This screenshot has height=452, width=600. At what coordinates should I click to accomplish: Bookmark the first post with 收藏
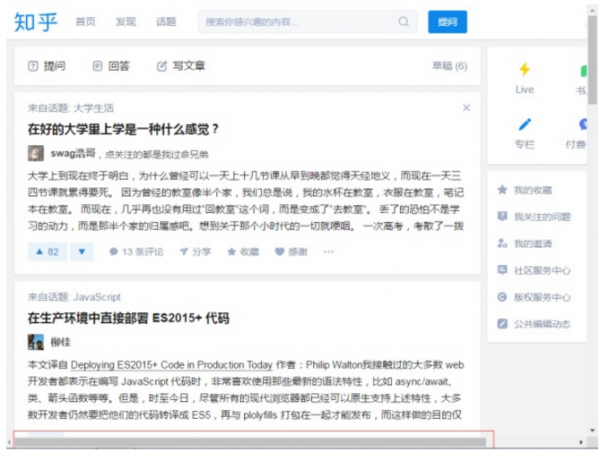click(x=243, y=252)
